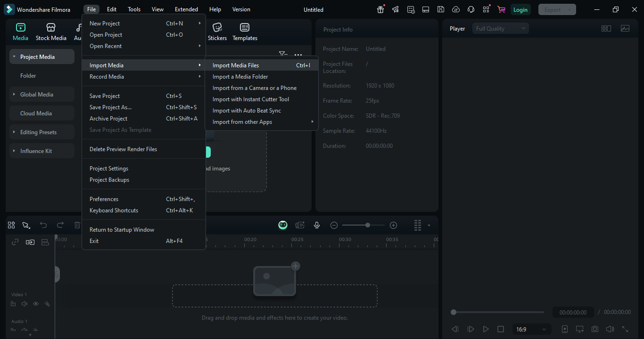Viewport: 644px width, 339px height.
Task: Click the Login button
Action: [520, 9]
